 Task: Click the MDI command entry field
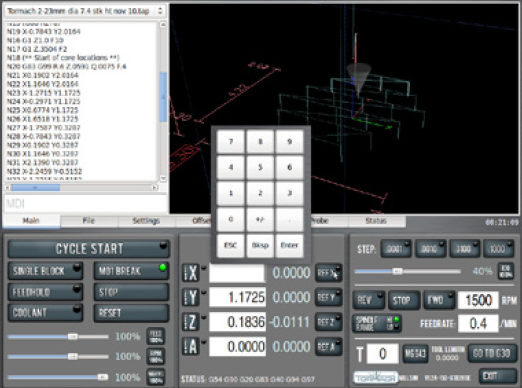(x=85, y=203)
